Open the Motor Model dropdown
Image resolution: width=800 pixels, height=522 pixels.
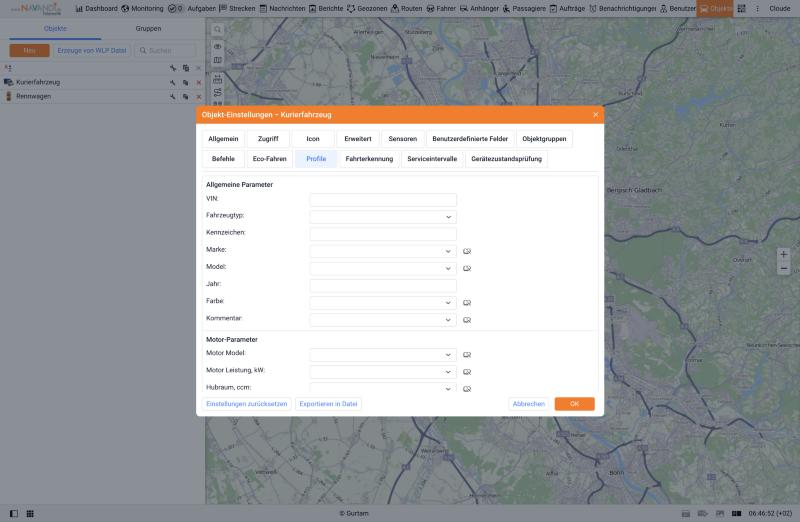click(x=383, y=355)
